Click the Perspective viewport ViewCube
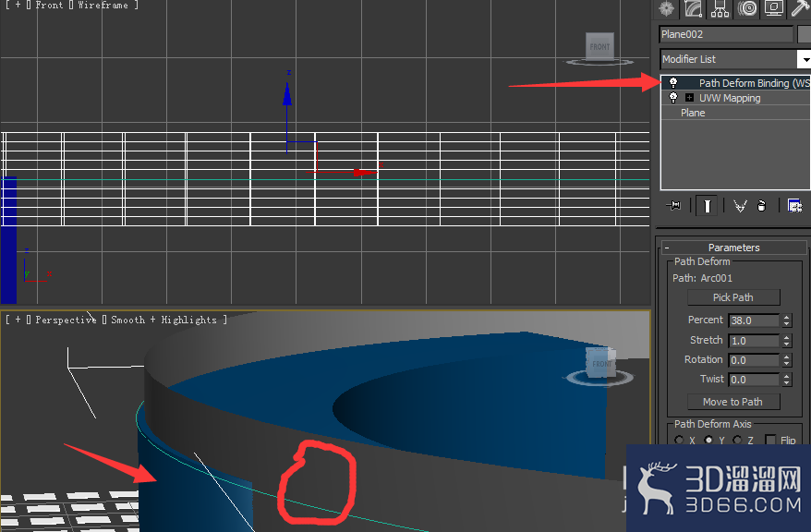 point(600,364)
